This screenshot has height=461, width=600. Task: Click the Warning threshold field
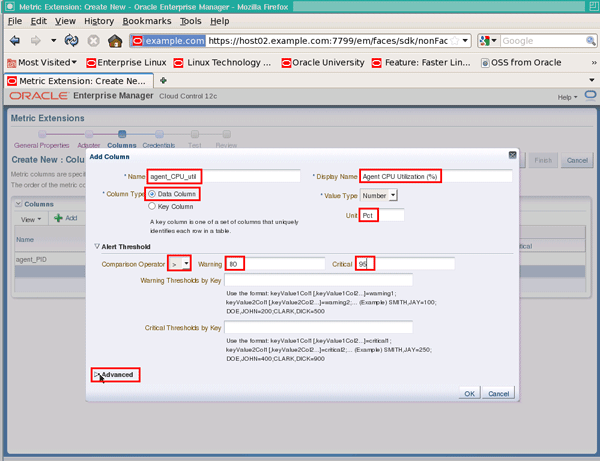pyautogui.click(x=275, y=264)
